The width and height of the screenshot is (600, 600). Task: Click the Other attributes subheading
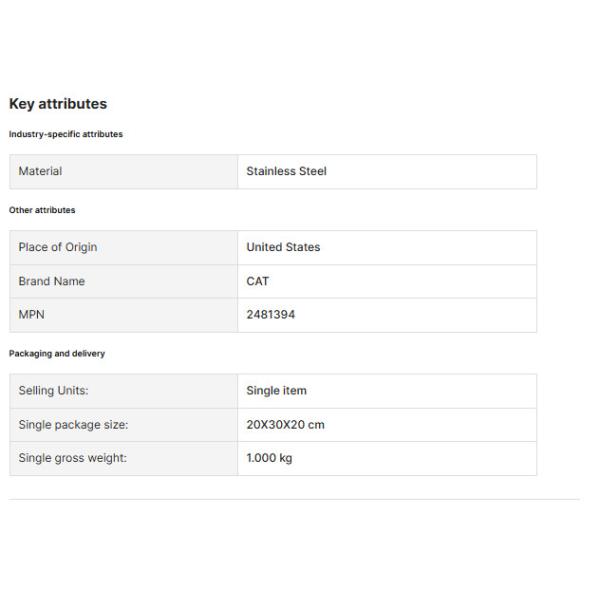click(42, 210)
